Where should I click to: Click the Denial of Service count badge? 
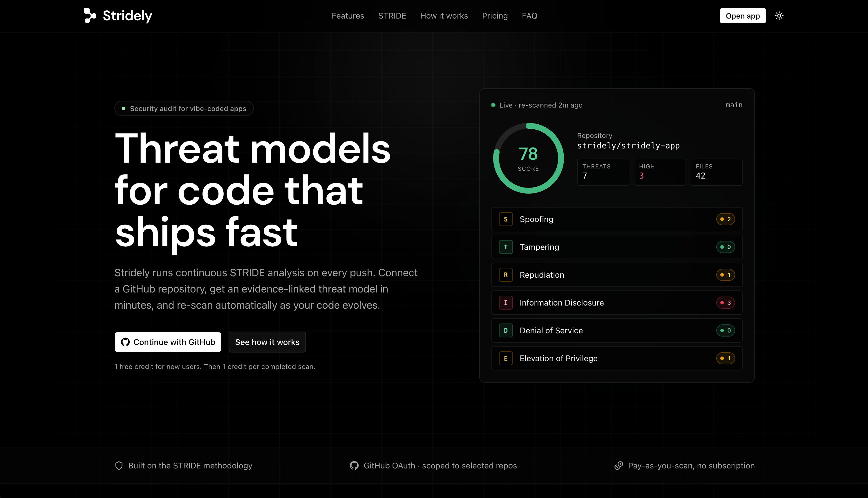coord(725,331)
